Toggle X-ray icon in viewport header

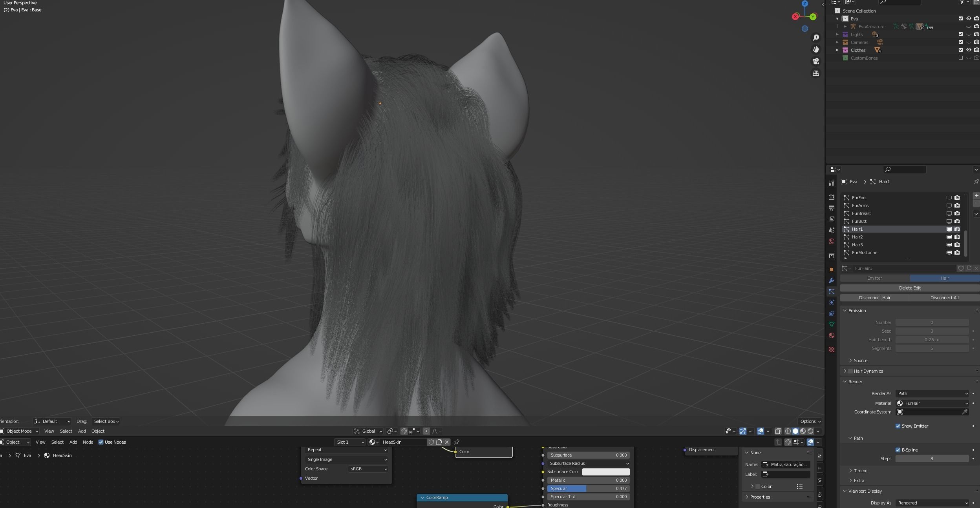click(x=778, y=431)
